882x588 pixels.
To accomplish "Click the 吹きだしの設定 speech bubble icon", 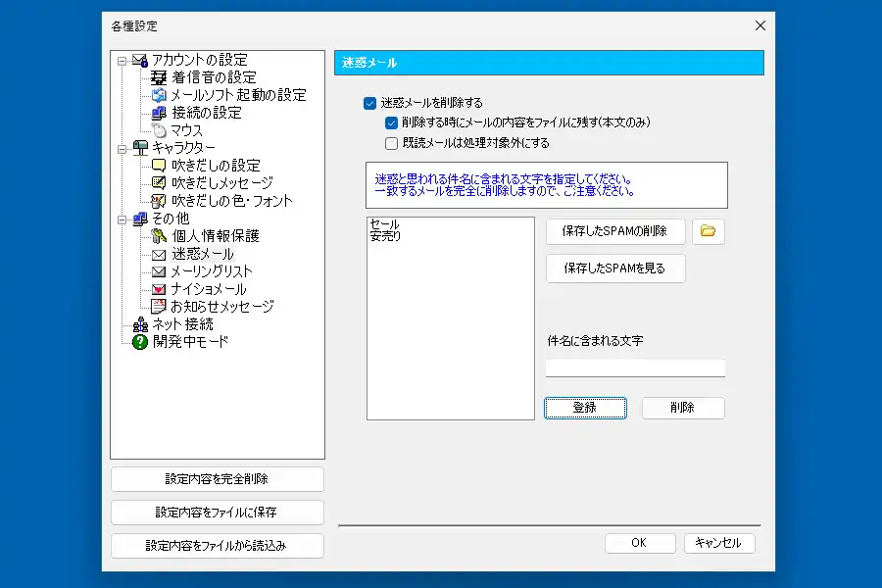I will tap(159, 166).
